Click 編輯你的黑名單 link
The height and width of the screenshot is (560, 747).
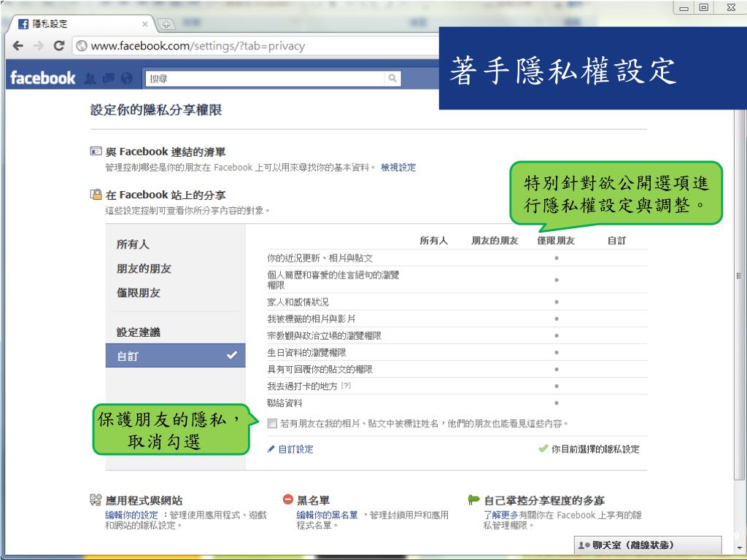[x=327, y=515]
